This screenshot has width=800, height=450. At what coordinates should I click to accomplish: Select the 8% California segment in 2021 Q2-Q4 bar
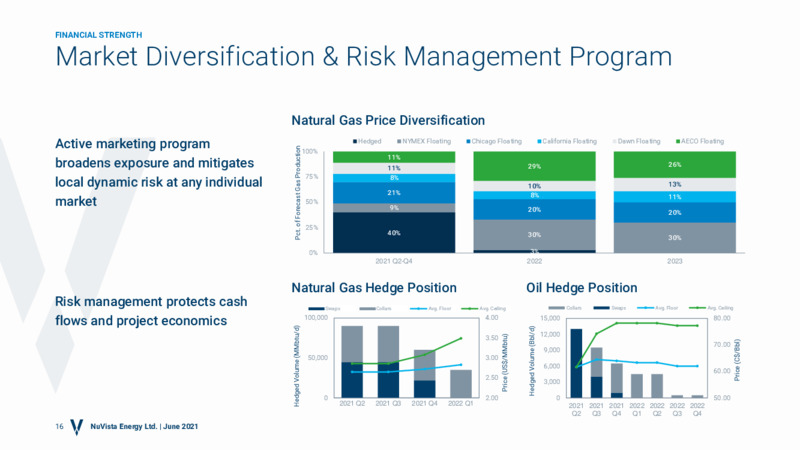[x=394, y=178]
